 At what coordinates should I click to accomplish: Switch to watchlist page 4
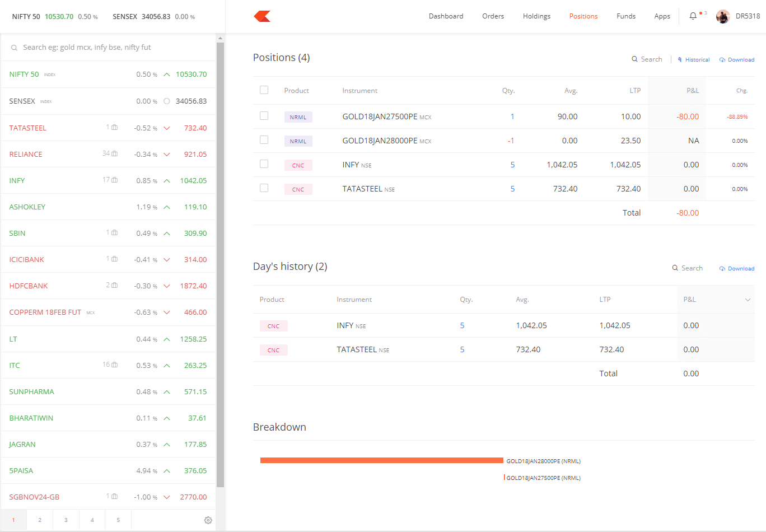click(x=92, y=520)
